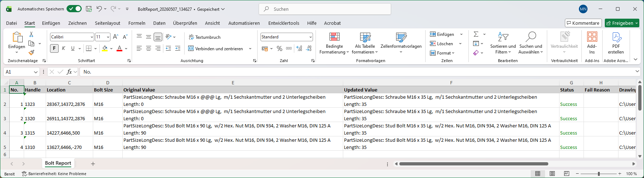Click the insert function fx icon
Viewport: 644px width, 178px height.
coord(69,72)
